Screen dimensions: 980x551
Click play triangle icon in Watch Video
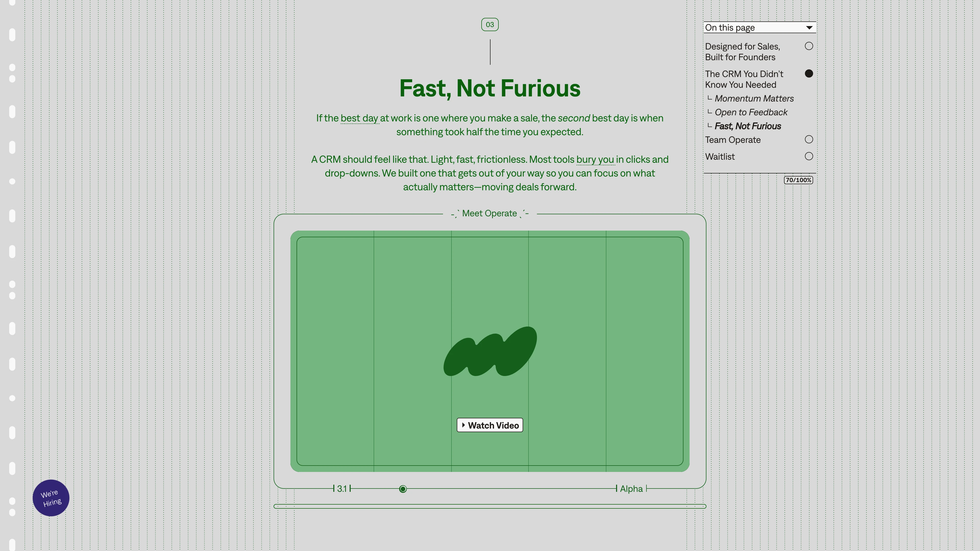(463, 425)
